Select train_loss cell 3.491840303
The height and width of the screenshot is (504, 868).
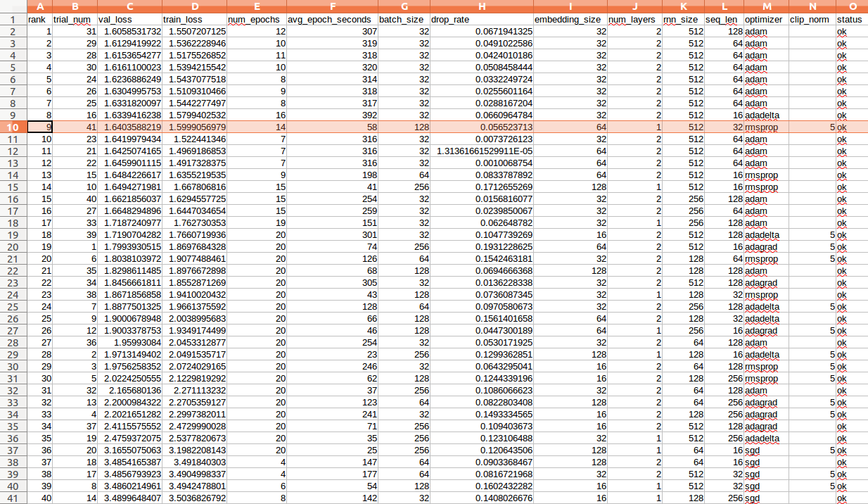tap(193, 462)
